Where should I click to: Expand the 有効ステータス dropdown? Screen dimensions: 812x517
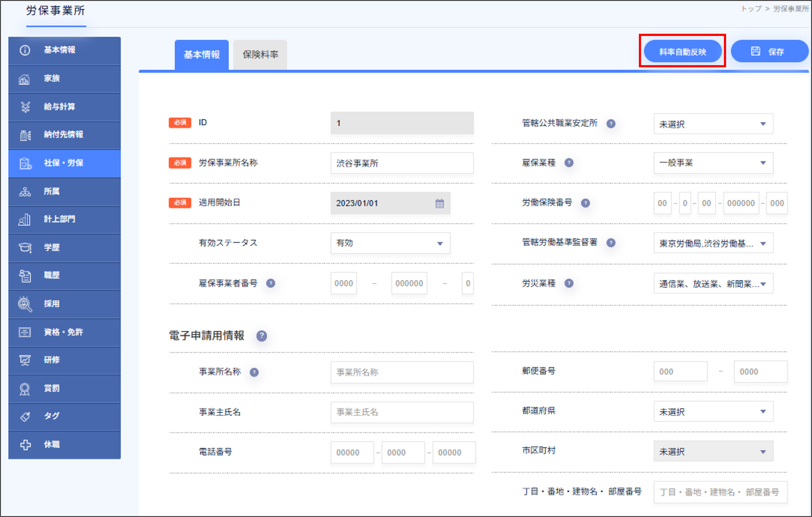point(390,243)
